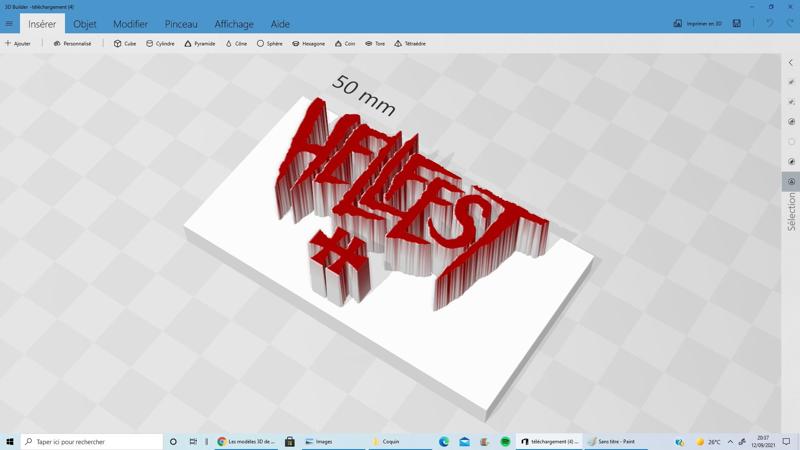Expand the right side panel chevron
This screenshot has height=450, width=800.
pos(791,63)
